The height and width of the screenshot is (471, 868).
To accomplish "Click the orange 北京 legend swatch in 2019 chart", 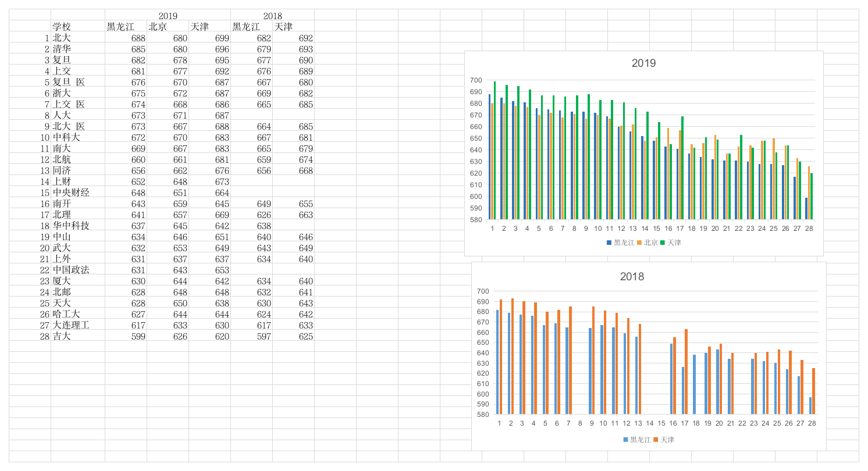I will (x=639, y=242).
